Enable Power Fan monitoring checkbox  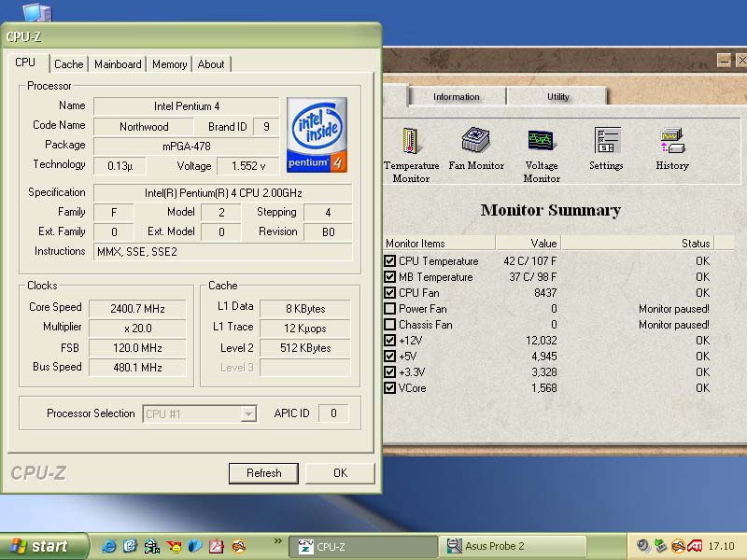[x=389, y=309]
